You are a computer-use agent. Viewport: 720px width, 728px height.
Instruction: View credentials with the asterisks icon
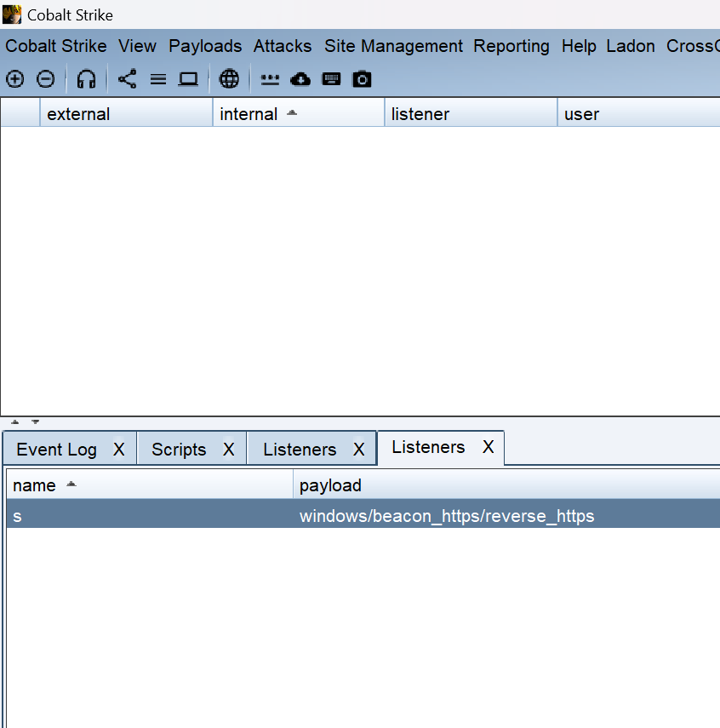click(x=270, y=79)
